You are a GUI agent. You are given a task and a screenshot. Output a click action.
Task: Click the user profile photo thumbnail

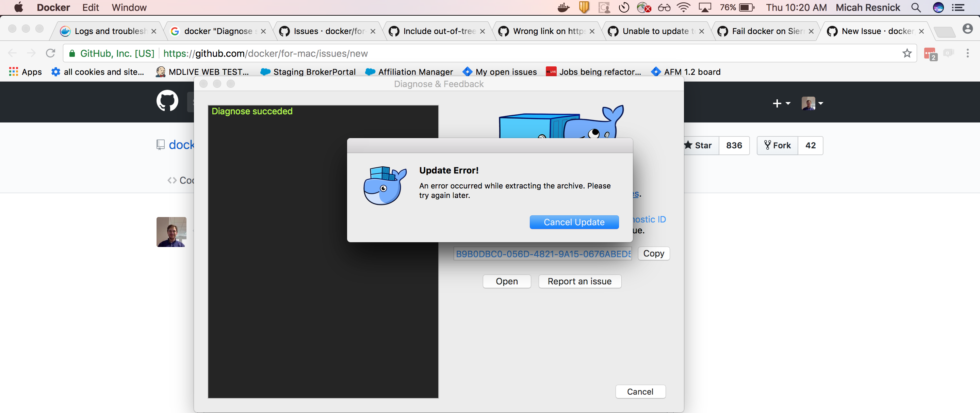click(171, 232)
